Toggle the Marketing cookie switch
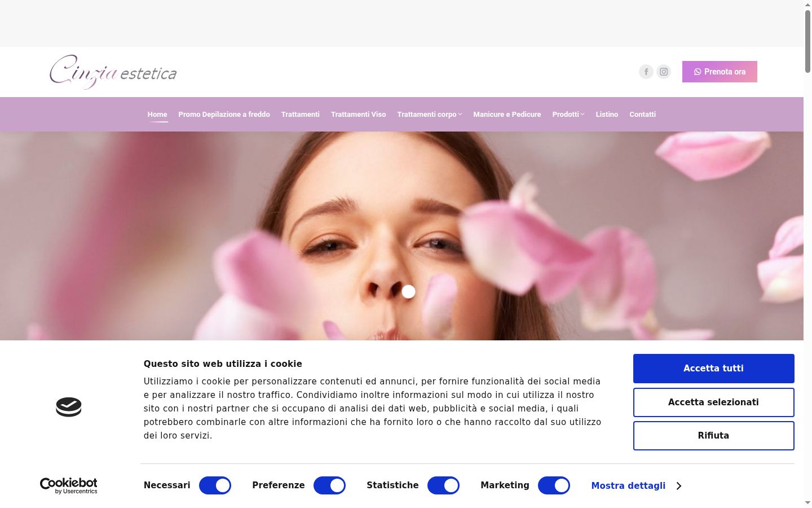Image resolution: width=812 pixels, height=508 pixels. [x=554, y=485]
